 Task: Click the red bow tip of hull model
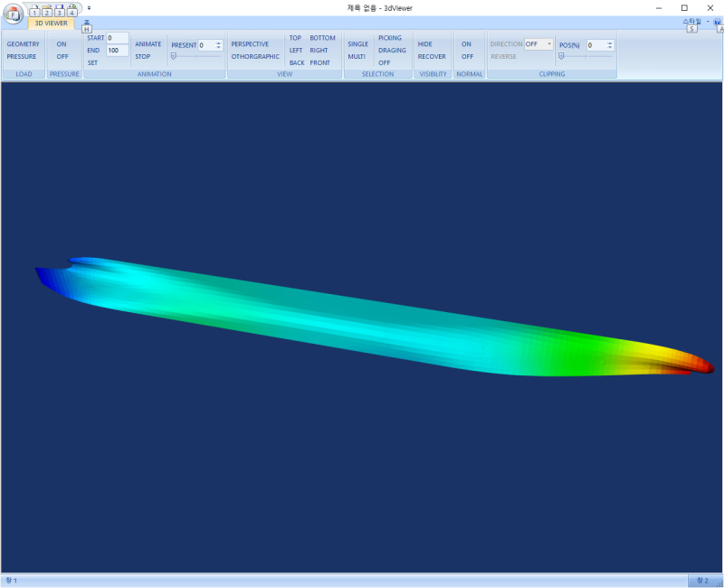707,366
